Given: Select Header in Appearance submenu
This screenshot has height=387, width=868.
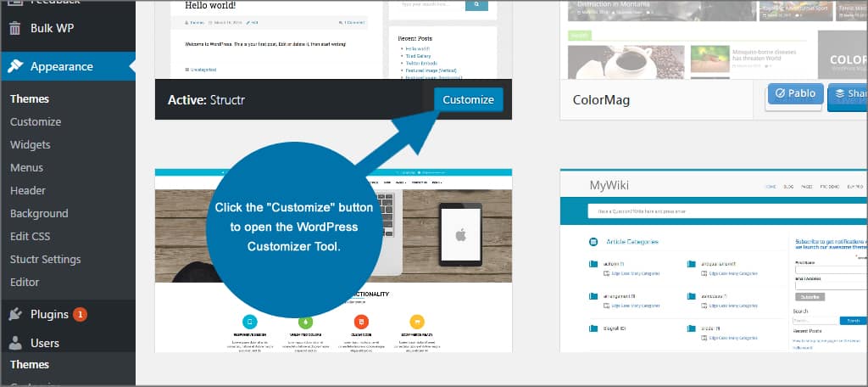Looking at the screenshot, I should [28, 191].
